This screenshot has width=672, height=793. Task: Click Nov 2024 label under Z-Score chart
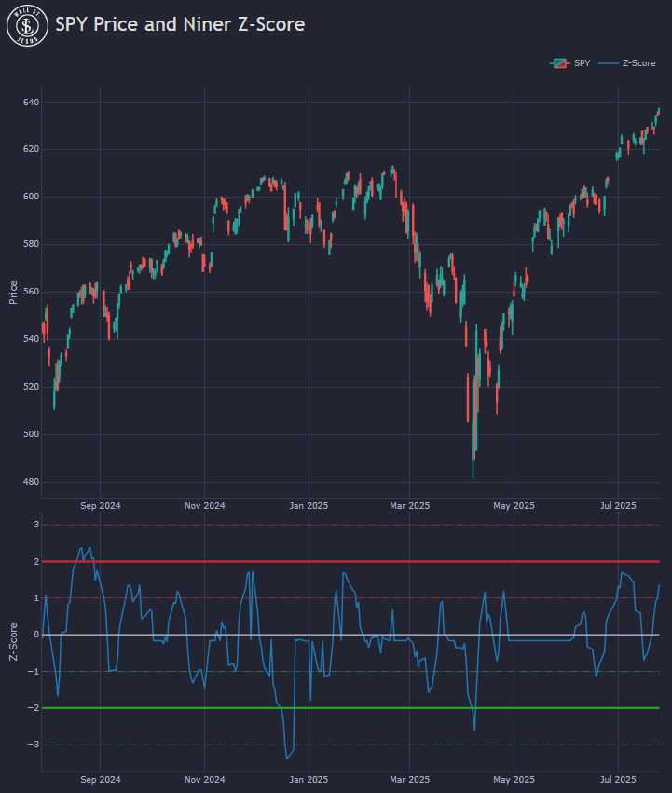point(204,780)
